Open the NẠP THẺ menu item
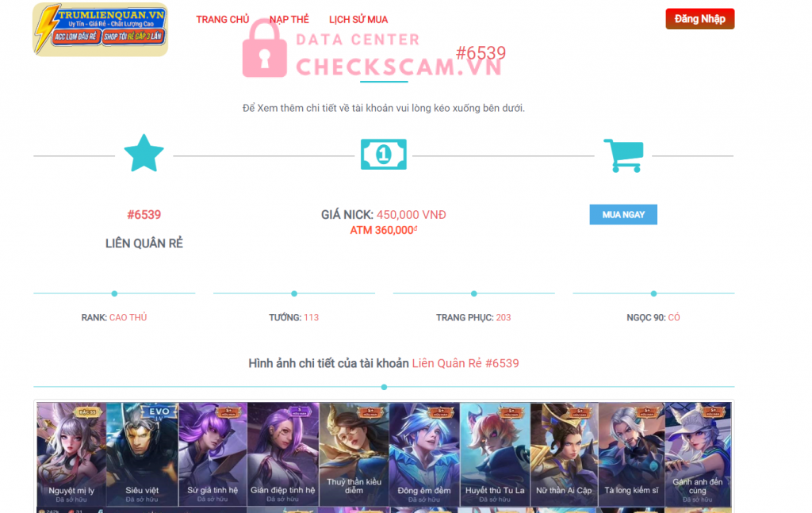The image size is (812, 513). point(289,20)
